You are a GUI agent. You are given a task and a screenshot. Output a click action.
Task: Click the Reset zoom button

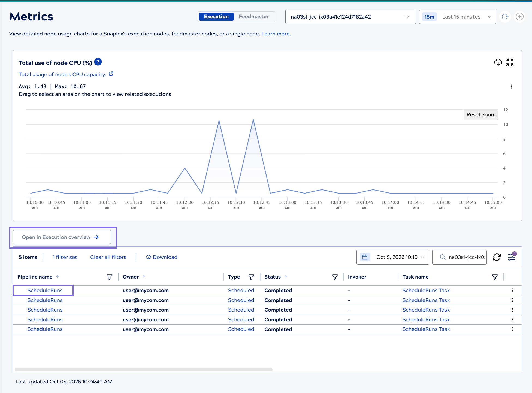pyautogui.click(x=481, y=115)
